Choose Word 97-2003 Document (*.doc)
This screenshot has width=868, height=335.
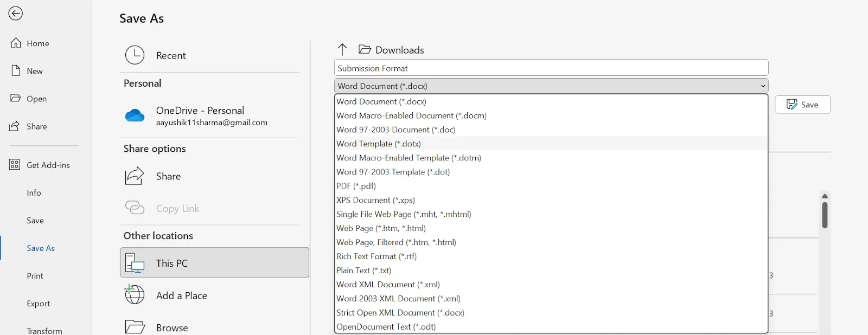[x=551, y=130]
